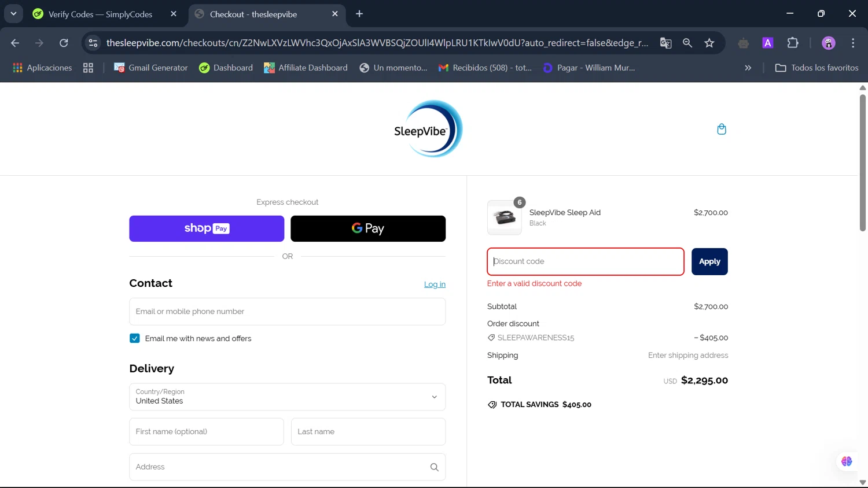Focus the Discount code field
Image resolution: width=868 pixels, height=488 pixels.
coord(586,261)
